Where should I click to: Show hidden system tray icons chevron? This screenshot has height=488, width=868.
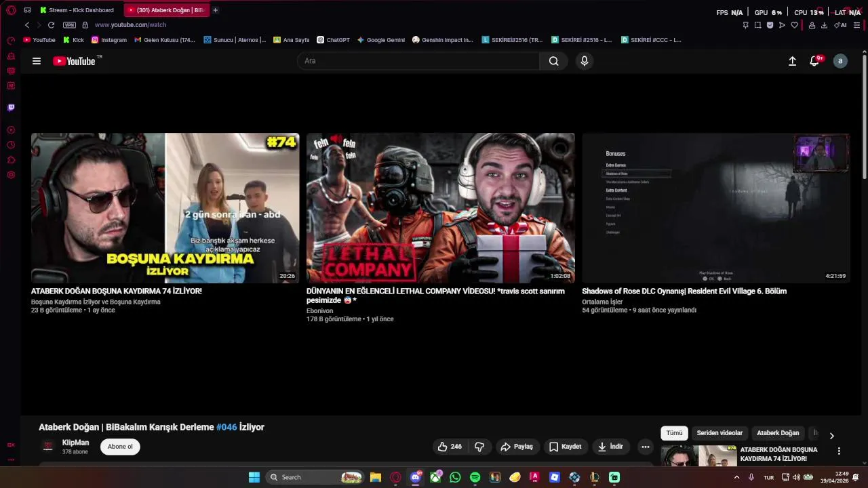pos(736,477)
